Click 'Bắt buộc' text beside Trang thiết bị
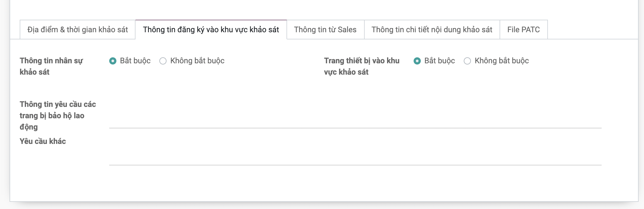The image size is (644, 209). [x=440, y=61]
